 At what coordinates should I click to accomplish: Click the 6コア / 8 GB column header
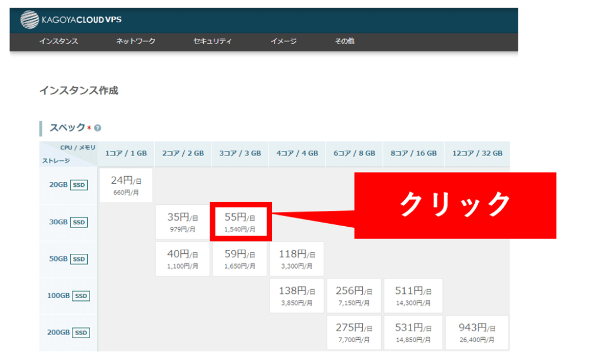(354, 154)
